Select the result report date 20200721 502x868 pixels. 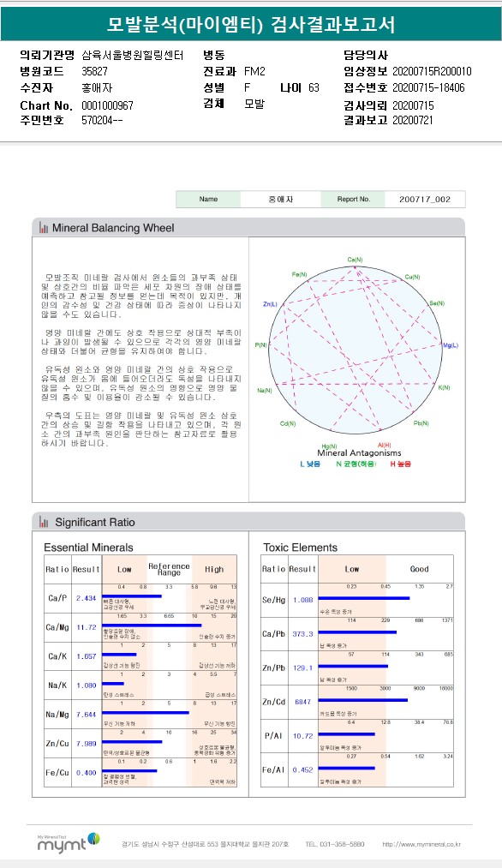[413, 120]
